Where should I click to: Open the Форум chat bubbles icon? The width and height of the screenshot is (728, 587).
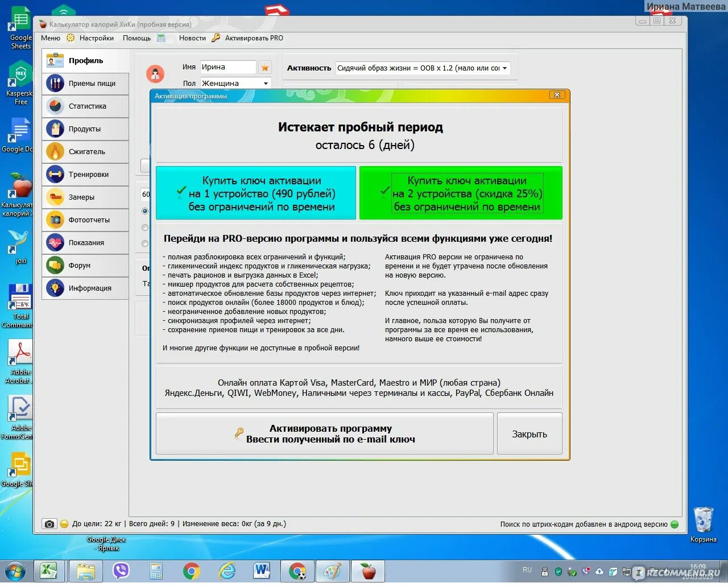tap(55, 265)
